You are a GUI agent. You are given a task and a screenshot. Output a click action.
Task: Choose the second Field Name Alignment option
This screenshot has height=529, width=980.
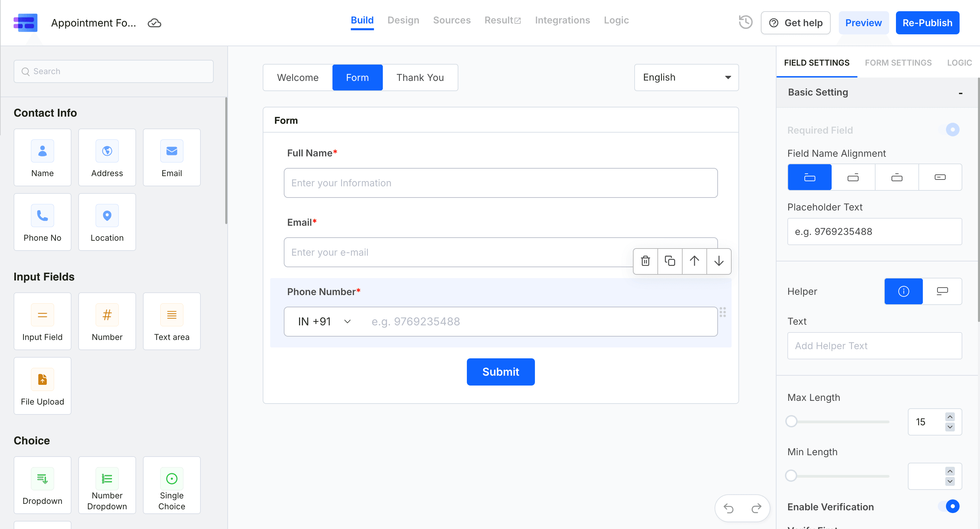click(853, 177)
